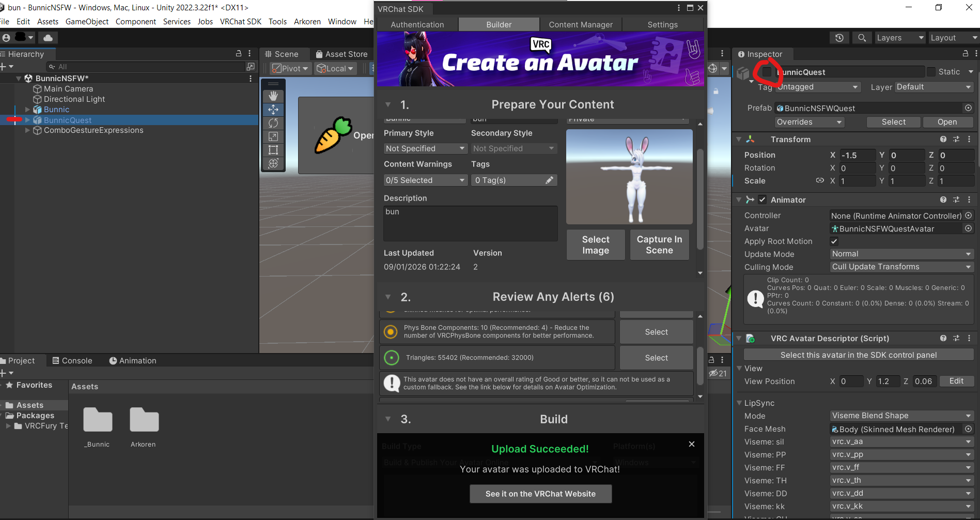The width and height of the screenshot is (980, 520).
Task: Open the LipSync Mode dropdown
Action: tap(901, 416)
